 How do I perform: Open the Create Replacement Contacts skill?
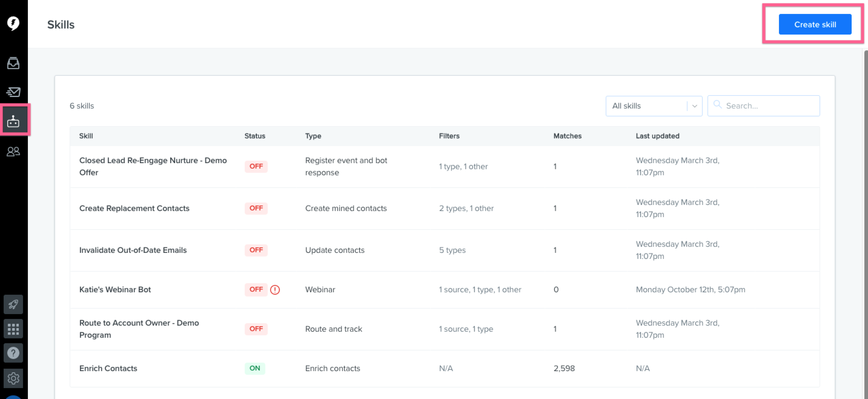[134, 208]
